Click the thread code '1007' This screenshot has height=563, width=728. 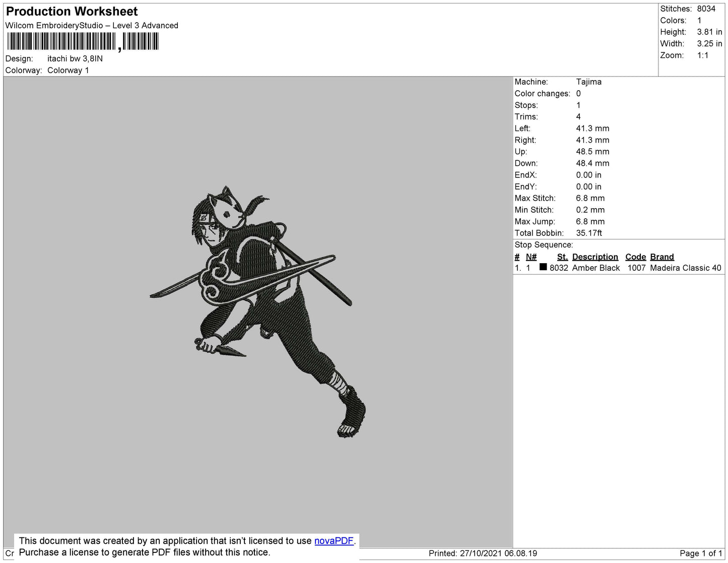637,268
